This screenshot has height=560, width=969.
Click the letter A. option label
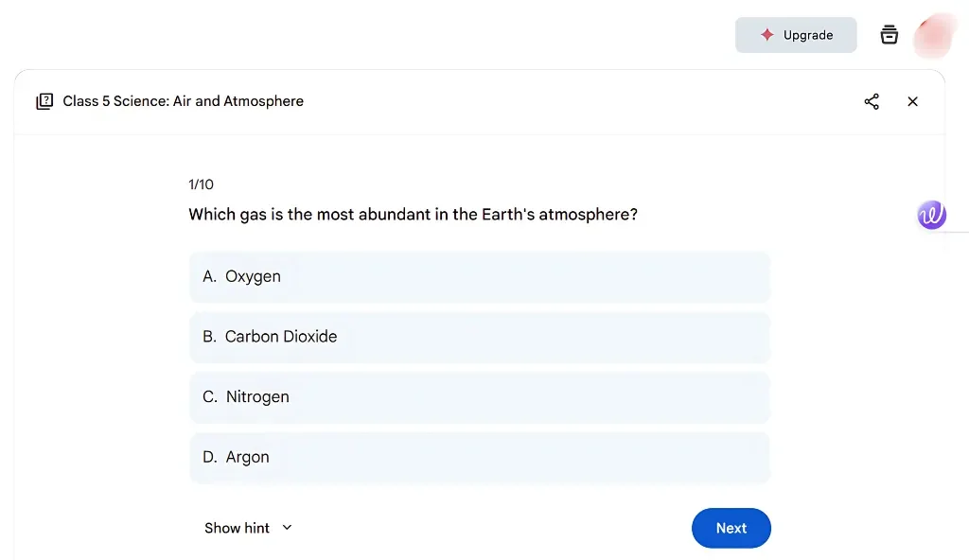pos(210,277)
